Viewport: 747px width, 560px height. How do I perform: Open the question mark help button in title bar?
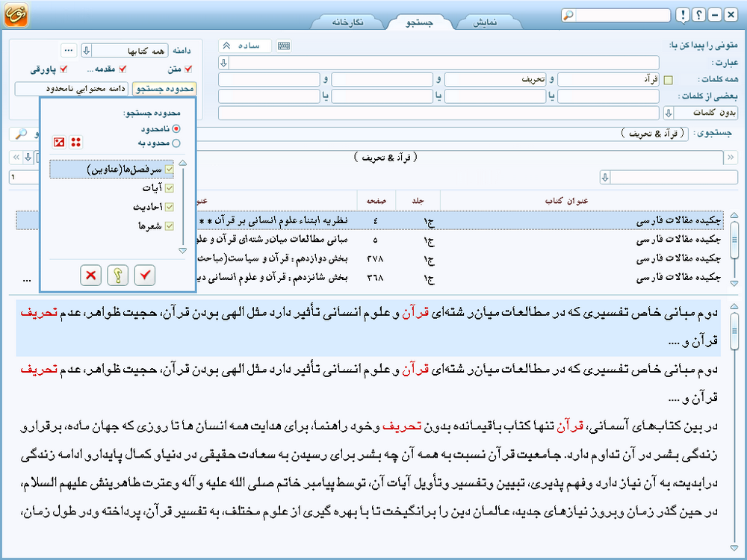pos(699,15)
